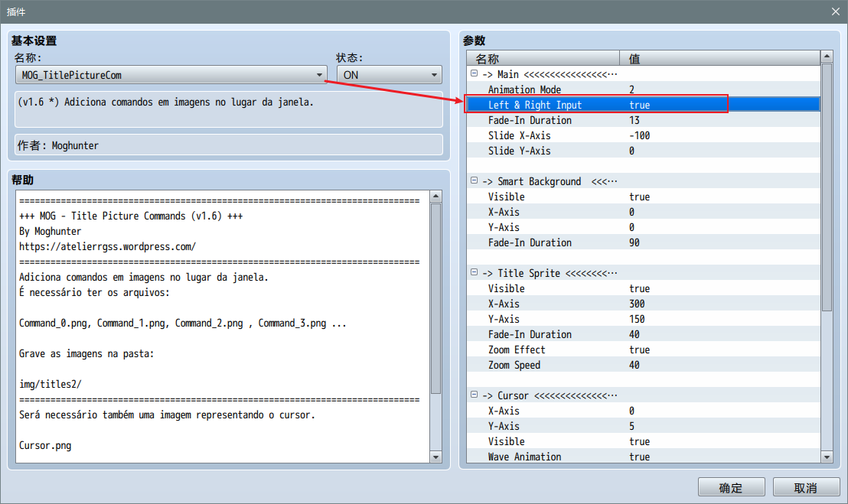The image size is (848, 504).
Task: Click the parameter list scrollbar thumb
Action: coord(827,187)
